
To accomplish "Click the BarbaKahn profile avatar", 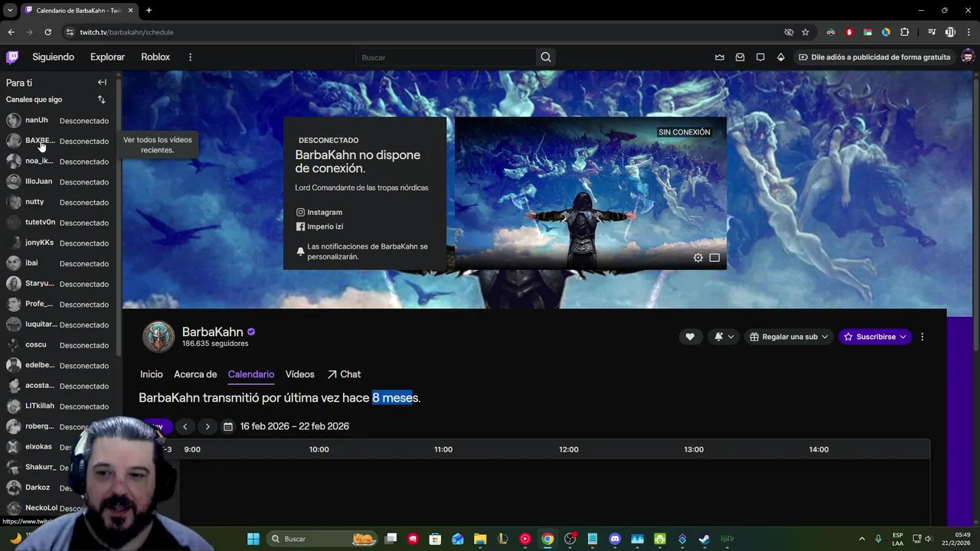I will [x=158, y=337].
